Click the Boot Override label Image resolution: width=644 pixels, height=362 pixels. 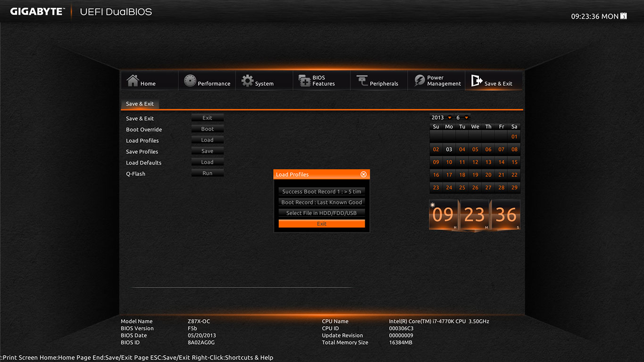(x=144, y=130)
